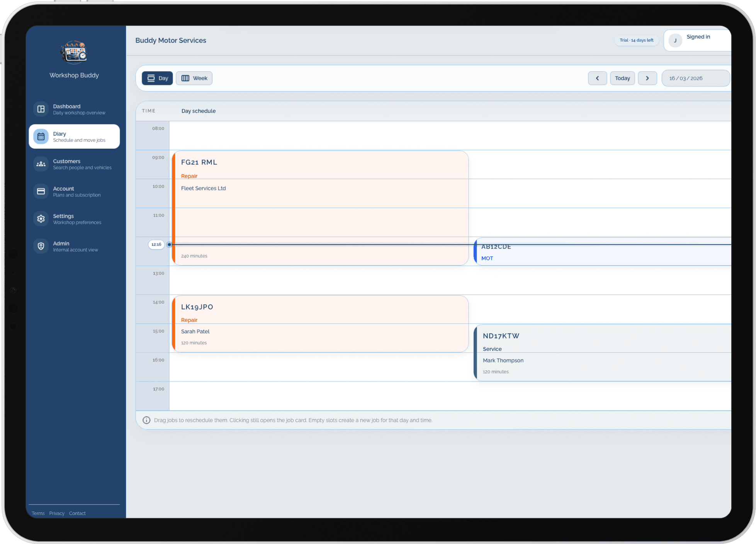Switch the schedule to Week view

(194, 78)
